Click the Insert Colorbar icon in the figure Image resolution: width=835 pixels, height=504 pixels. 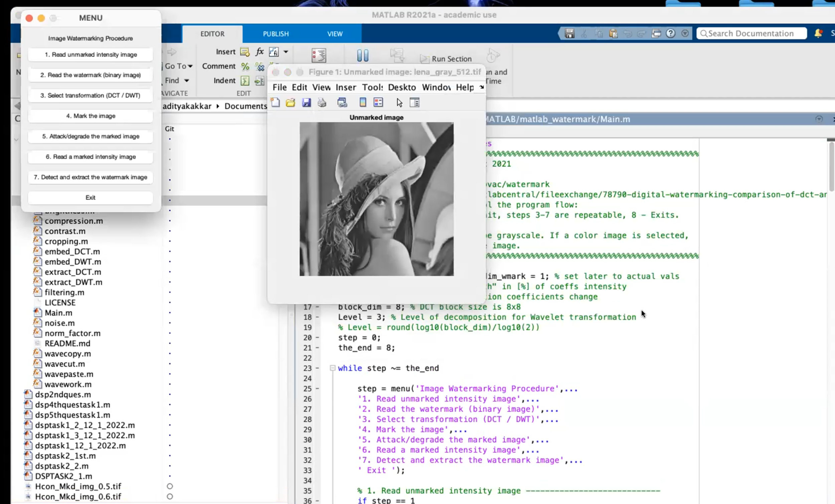[363, 102]
